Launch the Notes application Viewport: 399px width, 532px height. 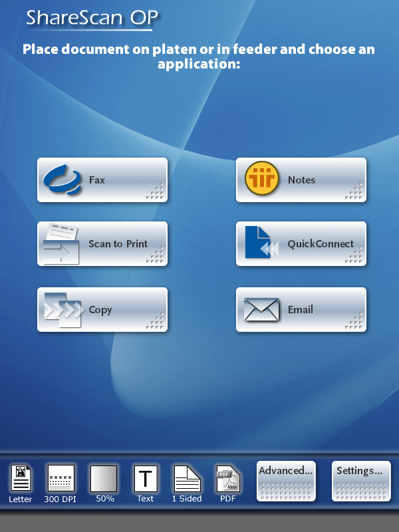301,180
